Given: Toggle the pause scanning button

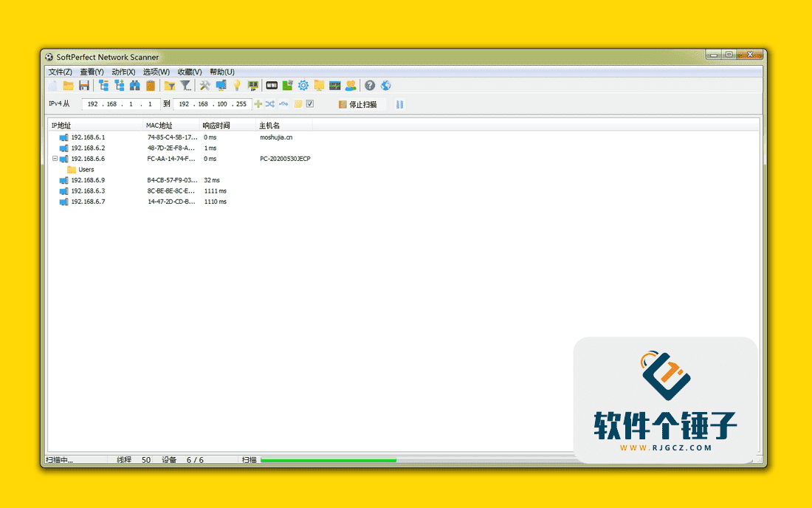Looking at the screenshot, I should pos(399,103).
